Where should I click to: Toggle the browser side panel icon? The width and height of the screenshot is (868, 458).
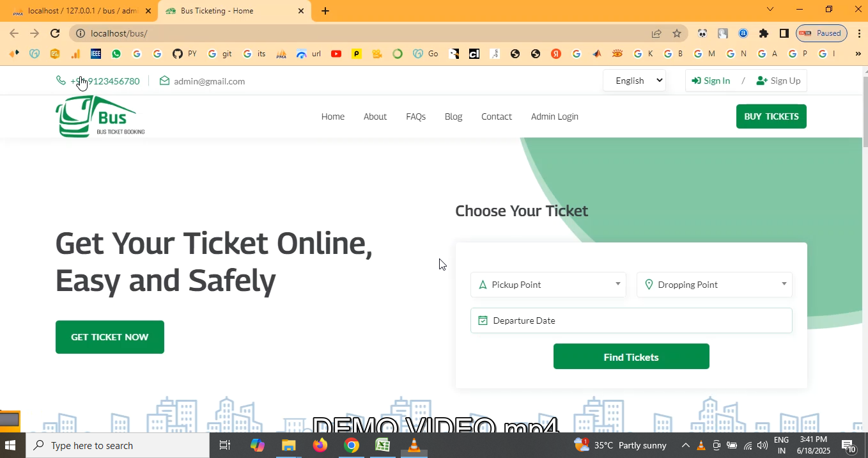tap(784, 33)
